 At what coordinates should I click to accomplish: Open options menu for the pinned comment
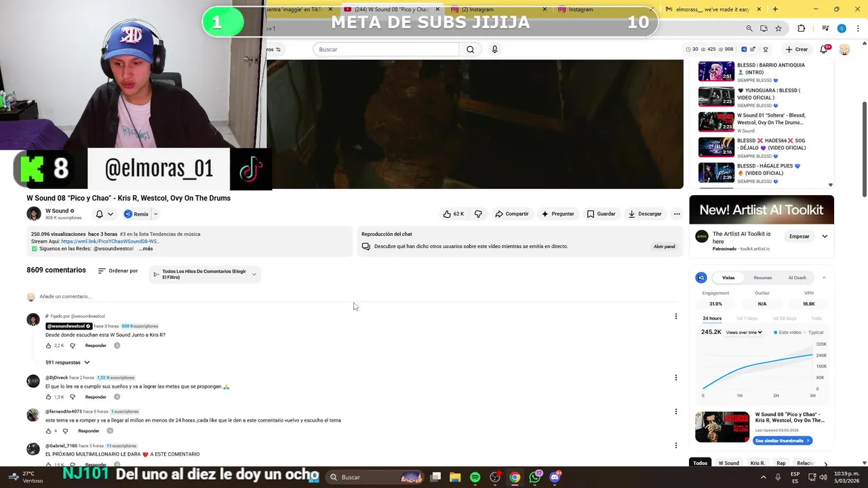coord(675,316)
